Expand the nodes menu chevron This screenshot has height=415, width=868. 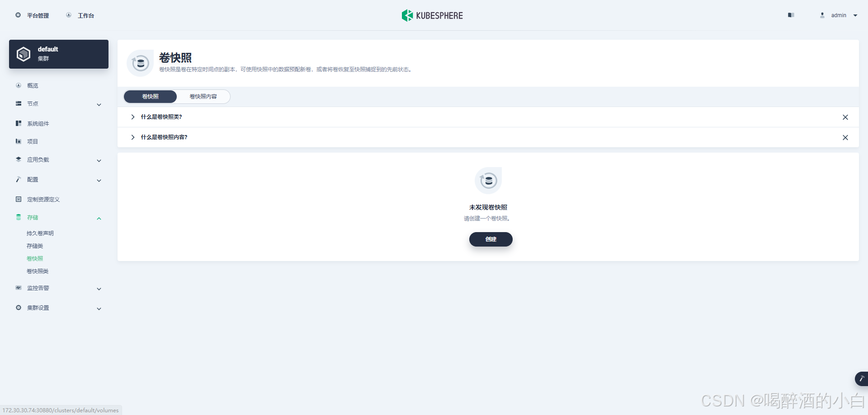(x=99, y=105)
